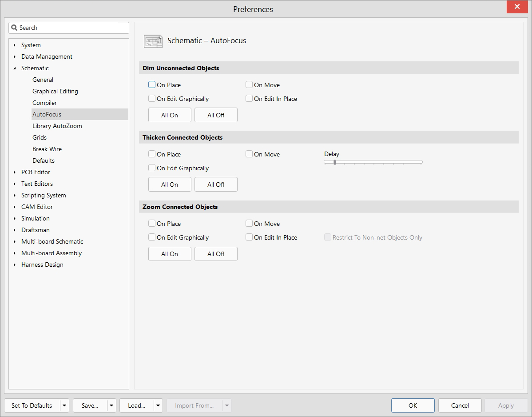Click All On under Zoom Connected Objects
Image resolution: width=532 pixels, height=417 pixels.
pyautogui.click(x=170, y=254)
